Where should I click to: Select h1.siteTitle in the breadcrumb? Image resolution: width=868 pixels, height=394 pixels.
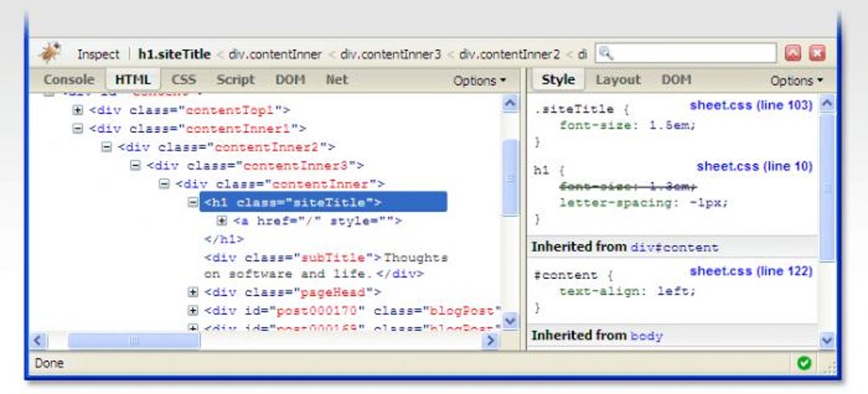(174, 54)
